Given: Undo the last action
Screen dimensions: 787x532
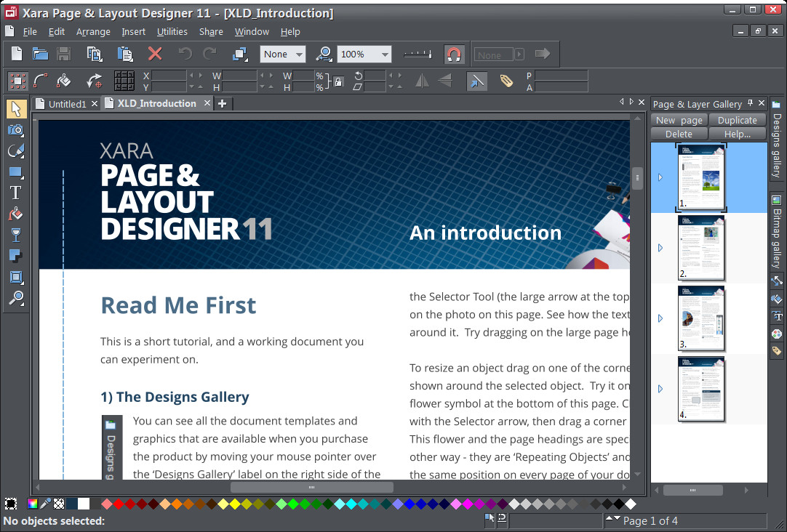Looking at the screenshot, I should 185,54.
